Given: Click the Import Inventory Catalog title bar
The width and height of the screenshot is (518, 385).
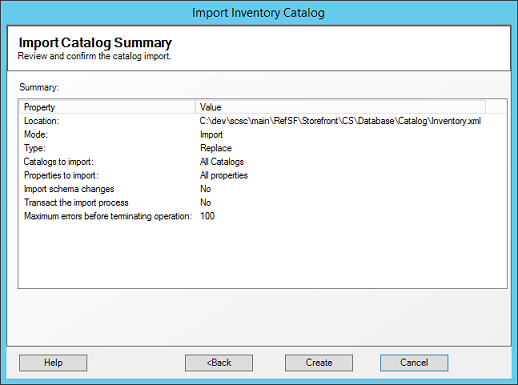Looking at the screenshot, I should [x=258, y=13].
